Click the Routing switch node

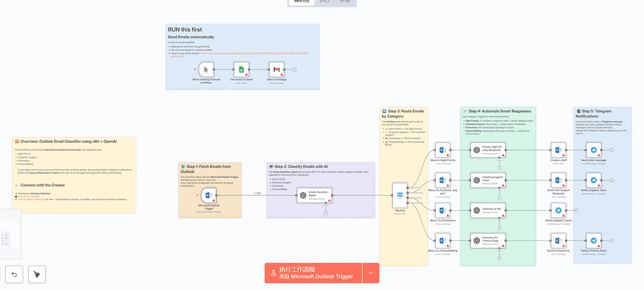click(x=400, y=195)
